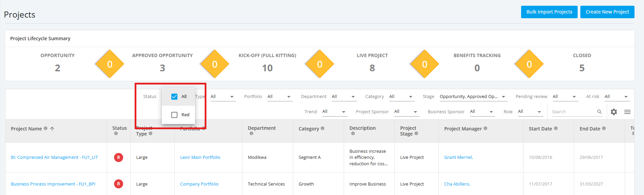
Task: Expand the Project Sponsor dropdown
Action: click(406, 112)
